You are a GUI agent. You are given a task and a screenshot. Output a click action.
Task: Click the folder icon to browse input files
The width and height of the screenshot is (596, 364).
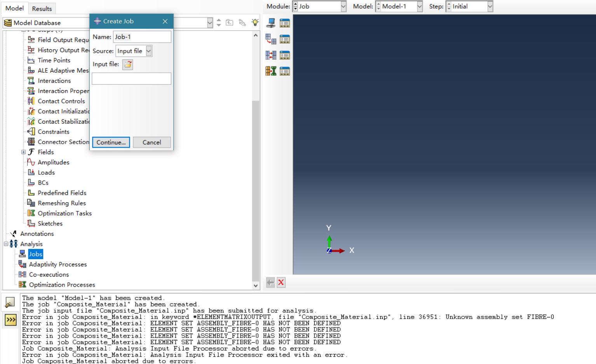pyautogui.click(x=127, y=64)
